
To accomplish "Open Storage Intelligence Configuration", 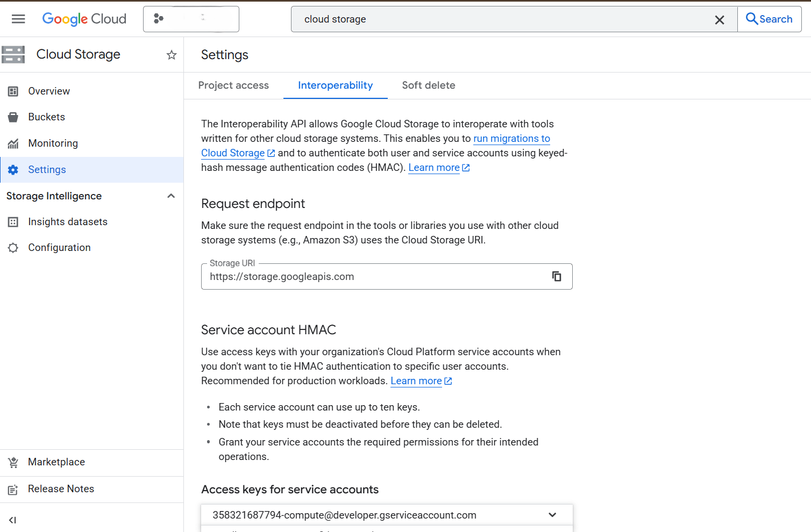I will click(x=59, y=247).
